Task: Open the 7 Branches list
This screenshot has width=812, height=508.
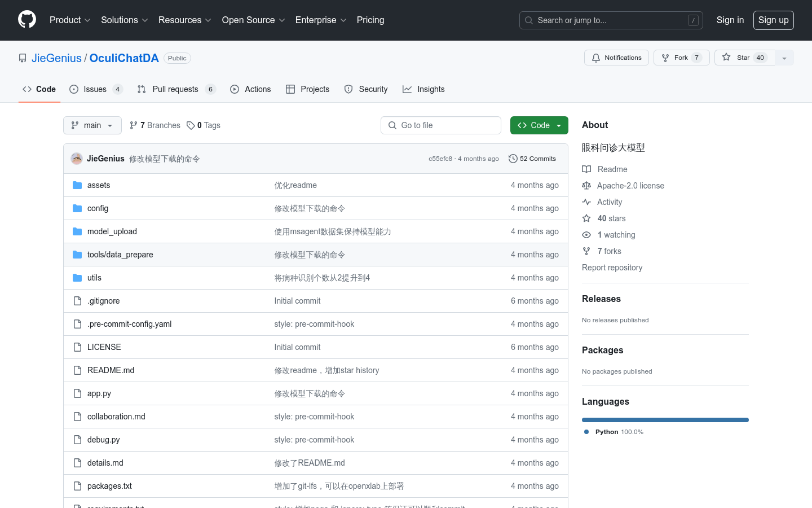Action: 155,125
